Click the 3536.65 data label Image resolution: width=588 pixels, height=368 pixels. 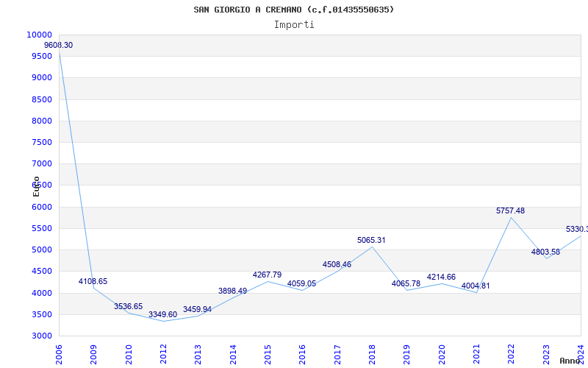pos(128,306)
